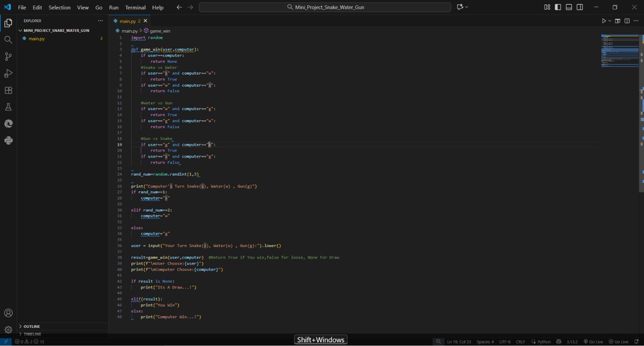The height and width of the screenshot is (346, 644).
Task: Open the Edge tools icon in activity bar
Action: (8, 124)
